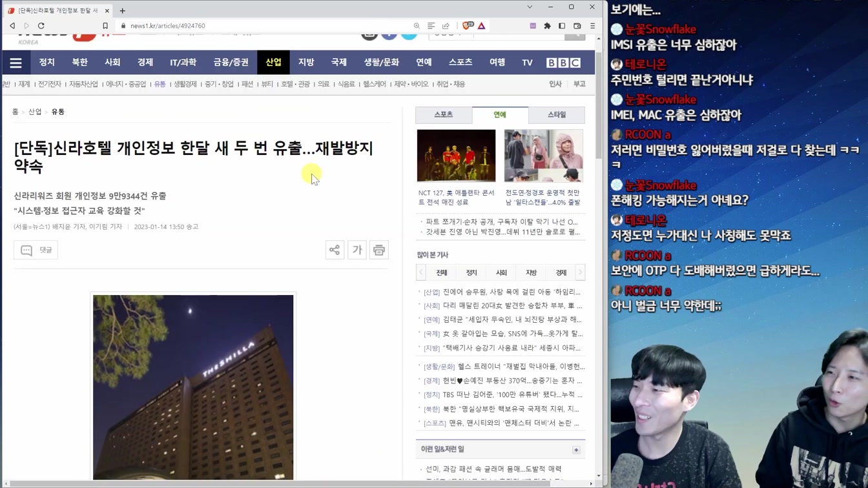Switch to the 스타일 sidebar tab

[x=557, y=115]
